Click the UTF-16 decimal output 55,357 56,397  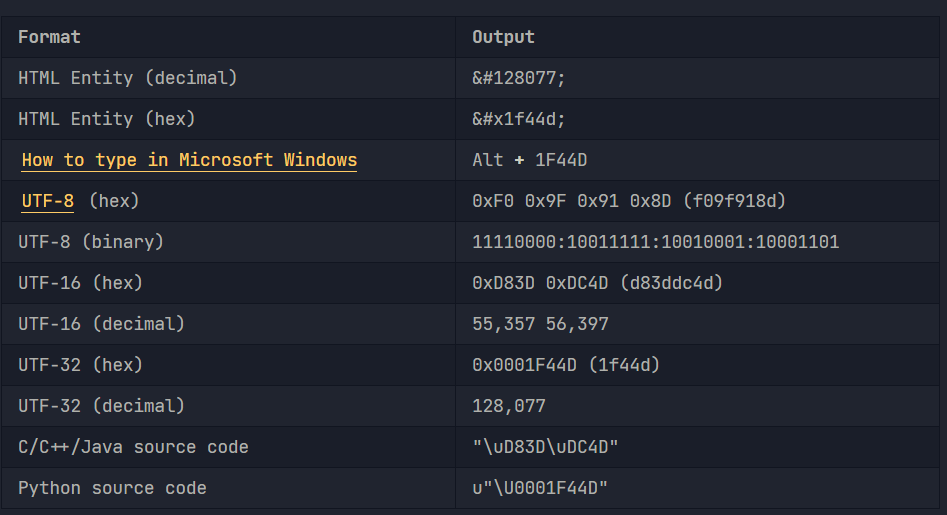tap(540, 324)
